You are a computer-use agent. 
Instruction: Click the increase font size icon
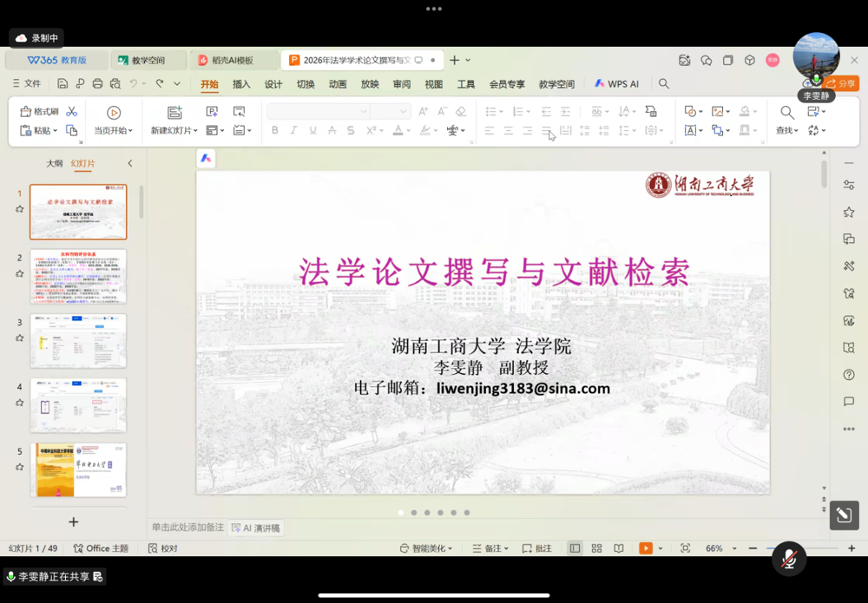tap(423, 111)
